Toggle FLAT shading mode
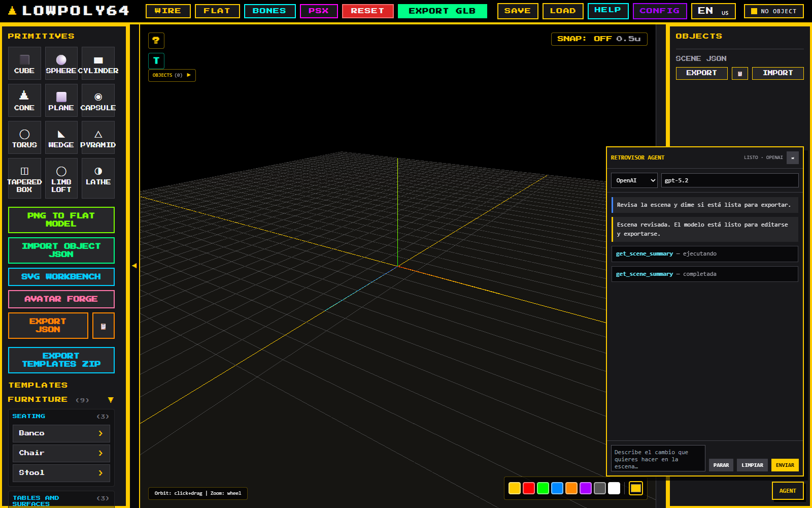The height and width of the screenshot is (508, 812). tap(217, 11)
